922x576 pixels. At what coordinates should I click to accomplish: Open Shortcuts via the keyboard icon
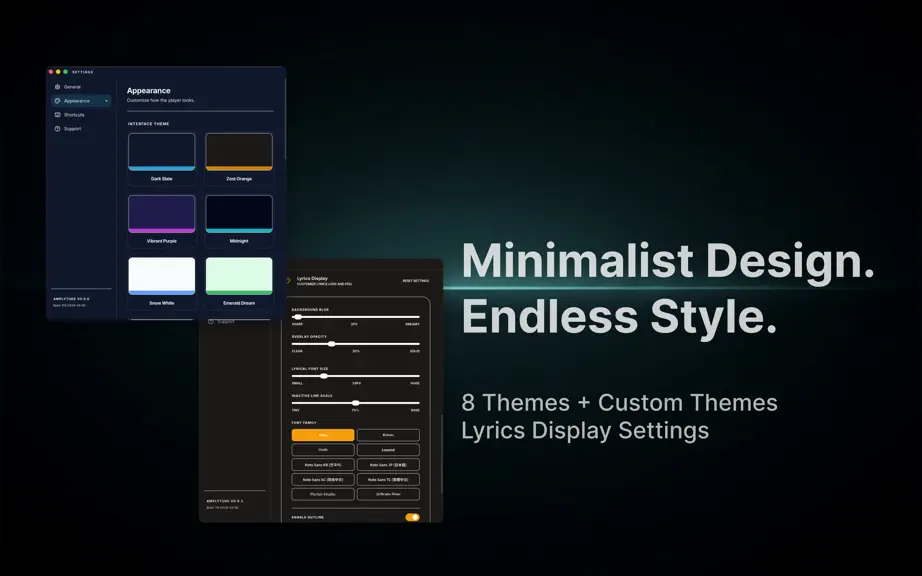click(x=58, y=115)
